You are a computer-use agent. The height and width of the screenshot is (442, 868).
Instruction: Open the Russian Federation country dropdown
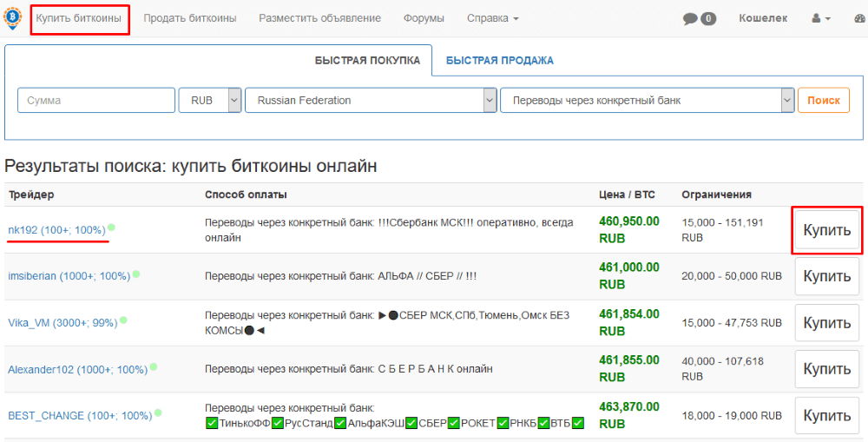click(371, 100)
